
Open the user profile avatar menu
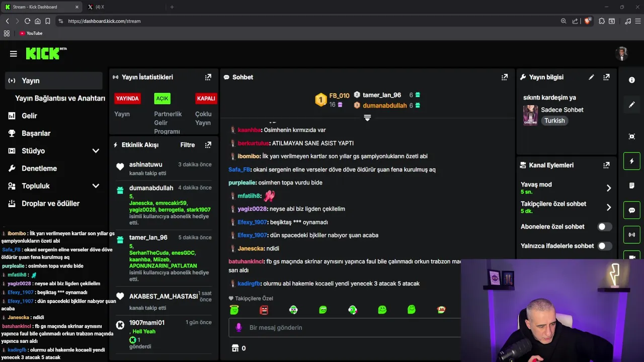point(622,54)
